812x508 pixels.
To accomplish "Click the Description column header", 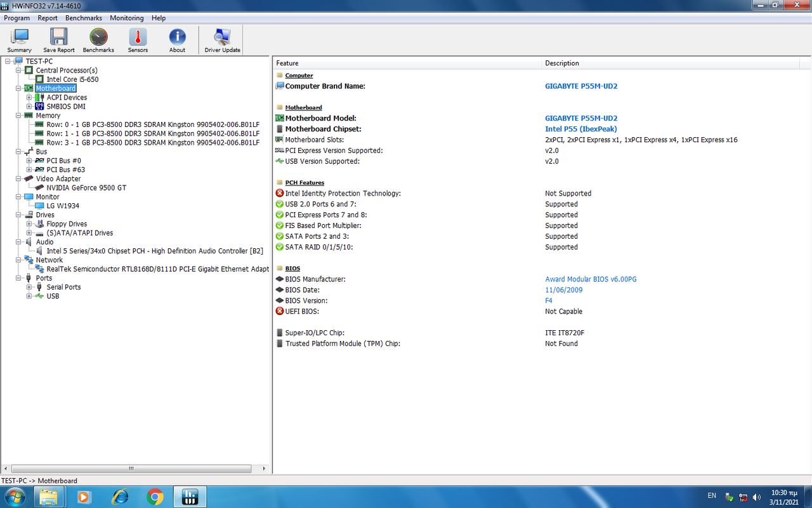I will tap(671, 63).
